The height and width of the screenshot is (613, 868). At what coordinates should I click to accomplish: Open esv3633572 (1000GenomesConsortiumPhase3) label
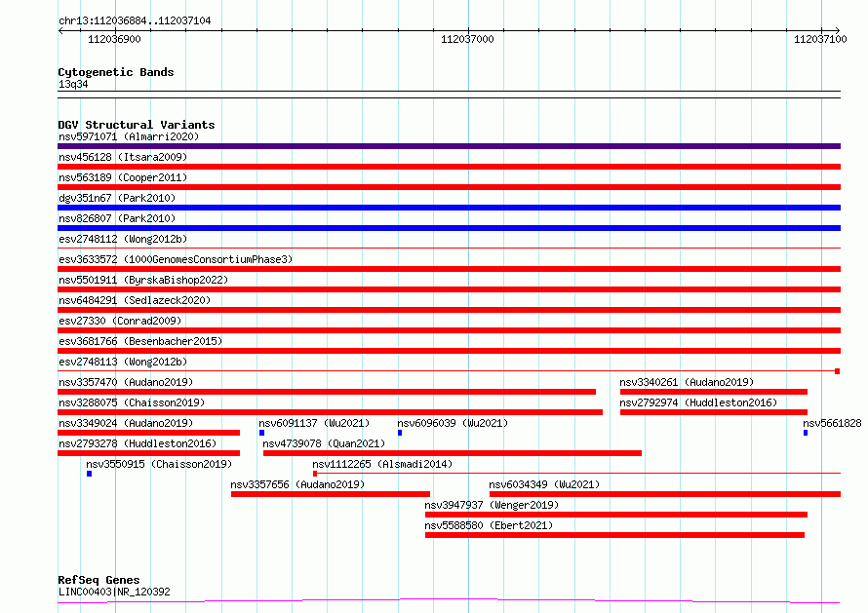click(x=176, y=259)
